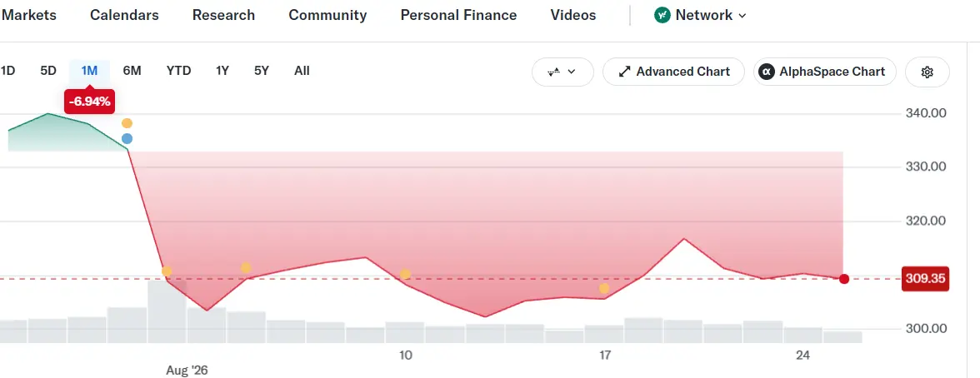Click the Yahoo Network logo icon
This screenshot has width=980, height=378.
tap(662, 15)
